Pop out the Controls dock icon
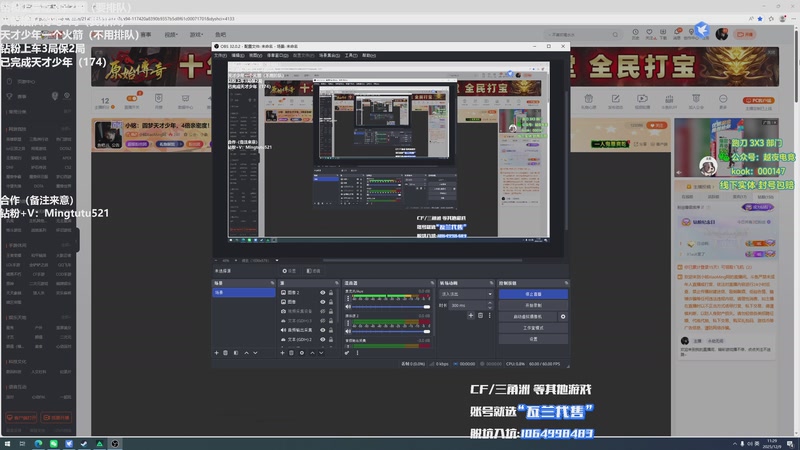The height and width of the screenshot is (450, 800). pos(566,283)
